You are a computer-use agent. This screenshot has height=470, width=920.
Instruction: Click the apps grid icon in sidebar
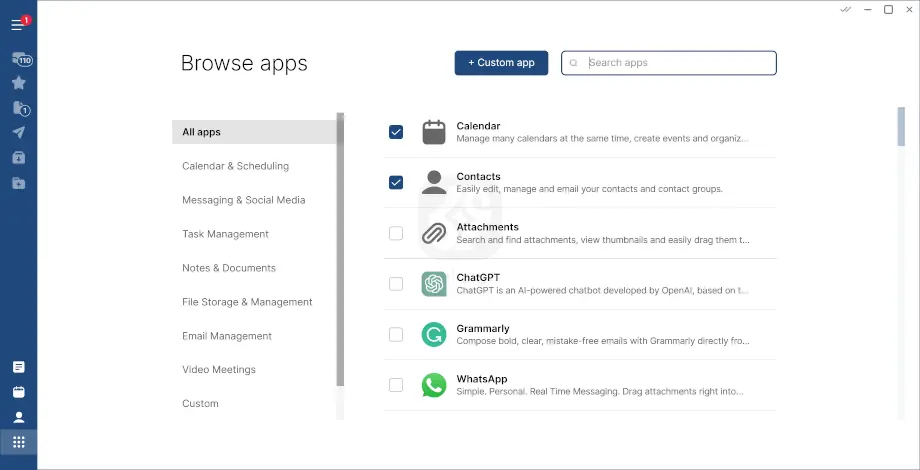(18, 442)
